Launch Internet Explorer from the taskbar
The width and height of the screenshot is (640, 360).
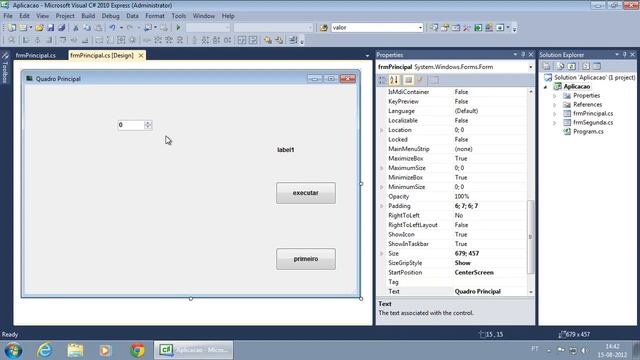pos(44,350)
